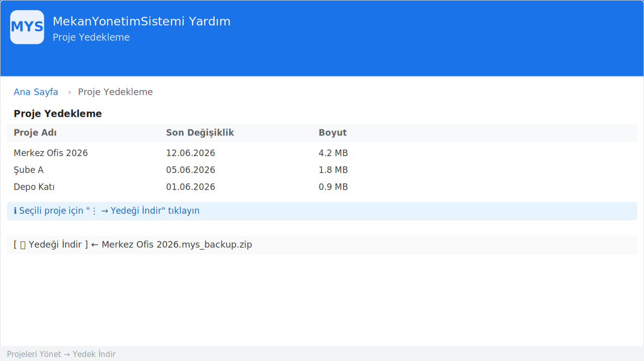The width and height of the screenshot is (644, 361).
Task: Click the Proje Yedekleme breadcrumb item
Action: point(115,92)
